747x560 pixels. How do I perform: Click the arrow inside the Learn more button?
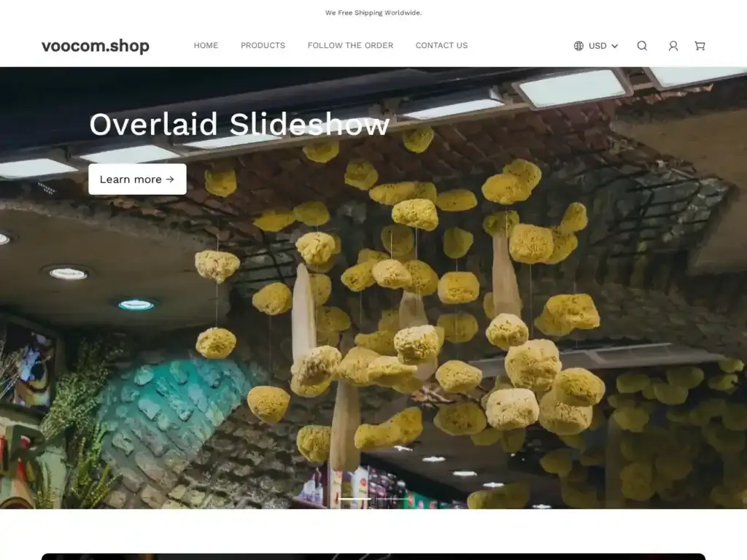point(171,179)
